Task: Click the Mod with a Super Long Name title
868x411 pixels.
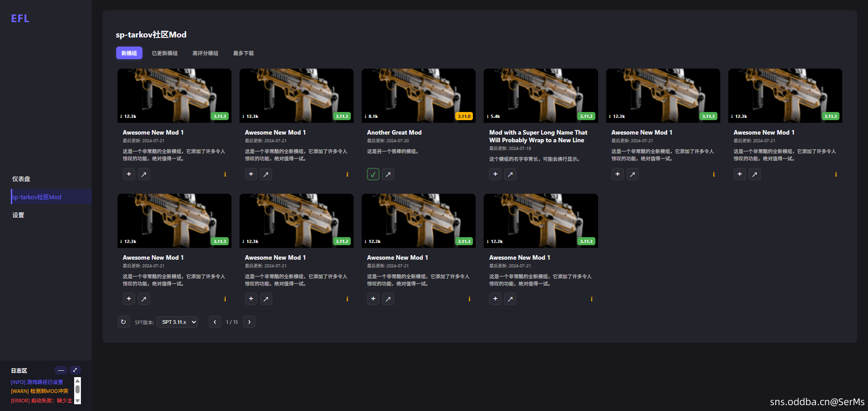Action: [x=538, y=136]
